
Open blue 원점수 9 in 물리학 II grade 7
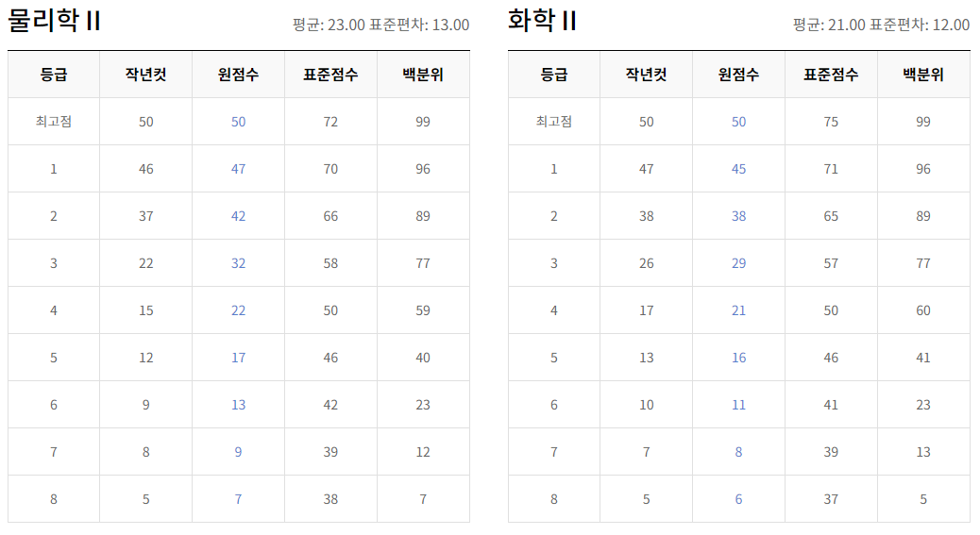coord(238,452)
